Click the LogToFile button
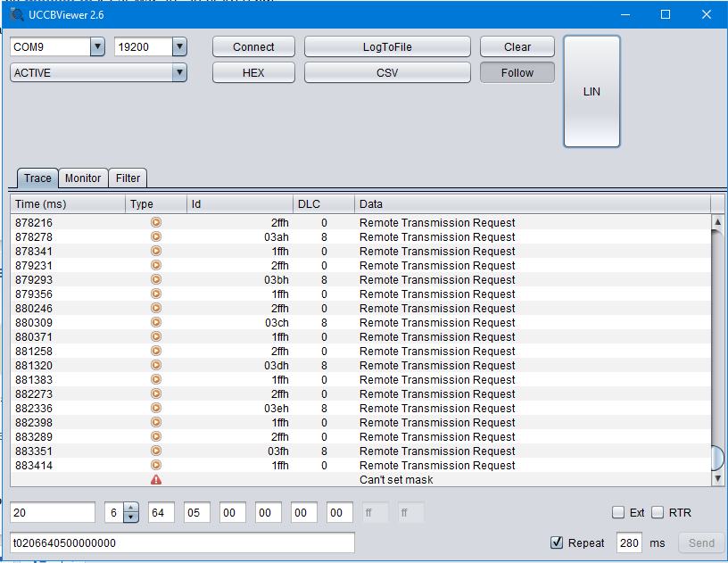 tap(387, 47)
